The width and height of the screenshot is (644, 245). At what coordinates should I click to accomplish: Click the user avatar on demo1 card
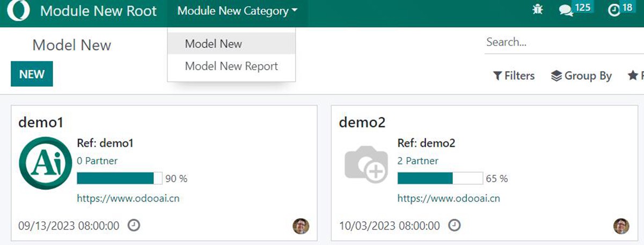click(x=301, y=226)
